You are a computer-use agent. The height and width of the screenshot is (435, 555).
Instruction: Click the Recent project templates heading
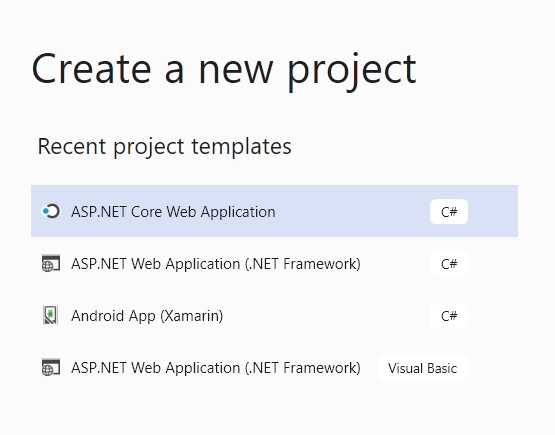click(164, 147)
